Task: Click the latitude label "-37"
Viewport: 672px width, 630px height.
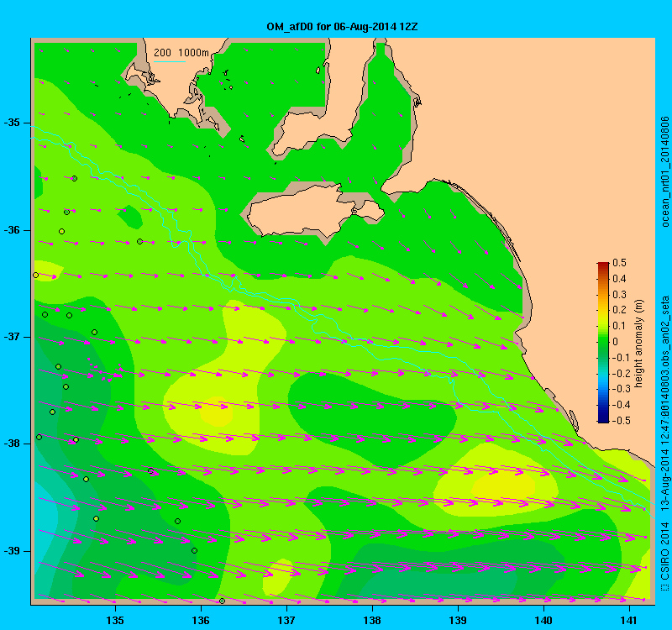Action: 12,337
